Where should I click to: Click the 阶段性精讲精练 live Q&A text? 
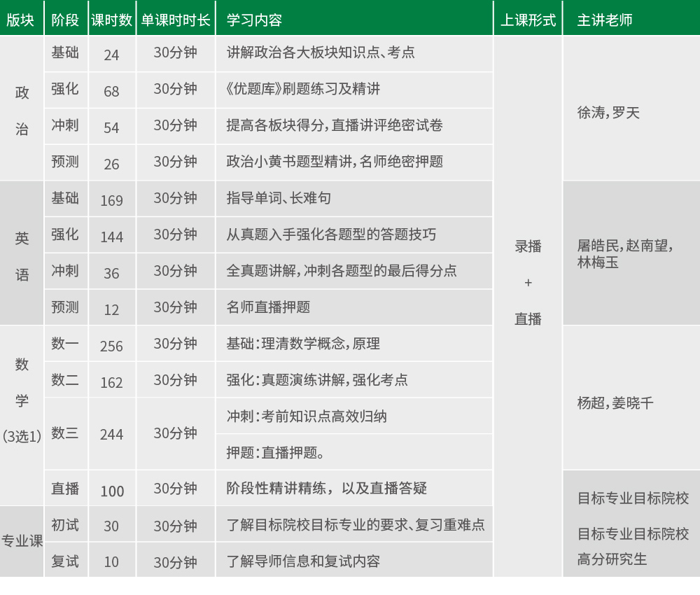326,488
